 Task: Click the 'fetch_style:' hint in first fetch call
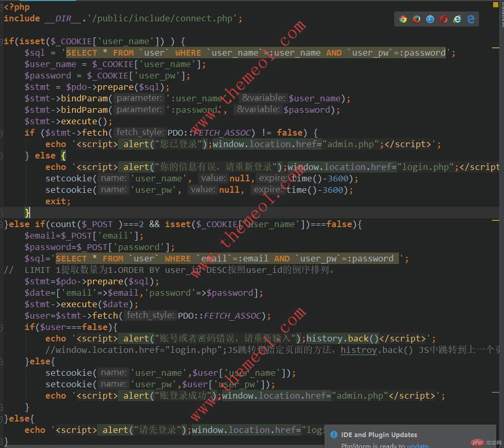pyautogui.click(x=140, y=133)
